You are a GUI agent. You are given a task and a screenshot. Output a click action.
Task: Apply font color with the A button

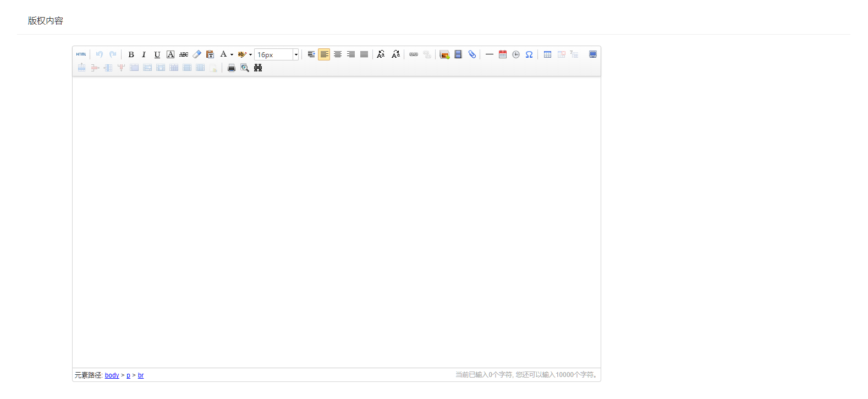[223, 54]
